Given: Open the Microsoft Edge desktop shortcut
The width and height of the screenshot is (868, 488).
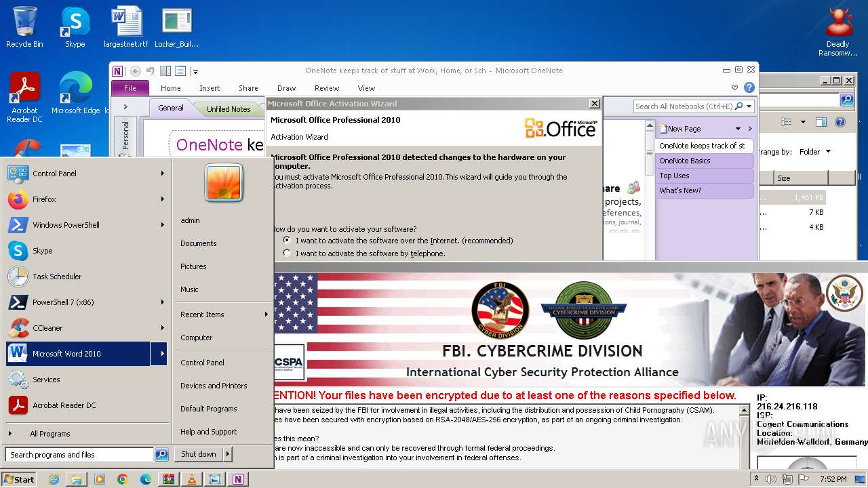Looking at the screenshot, I should 75,94.
